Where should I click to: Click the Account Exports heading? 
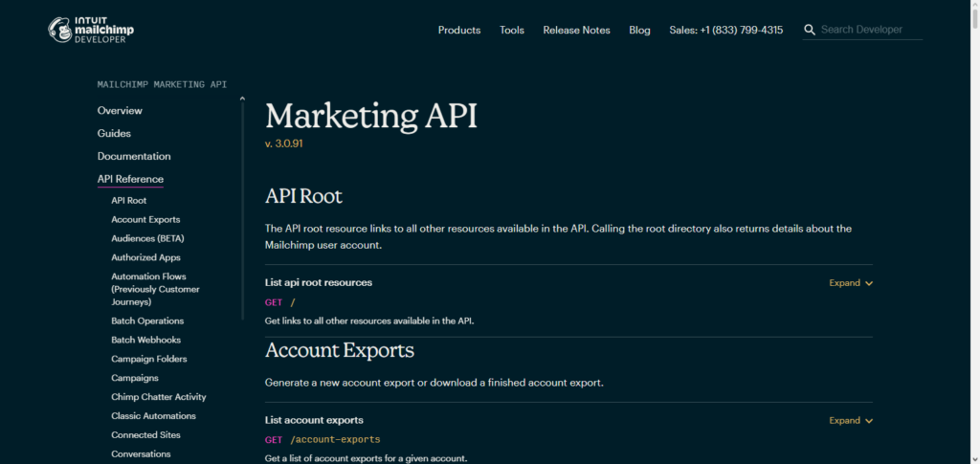point(340,350)
